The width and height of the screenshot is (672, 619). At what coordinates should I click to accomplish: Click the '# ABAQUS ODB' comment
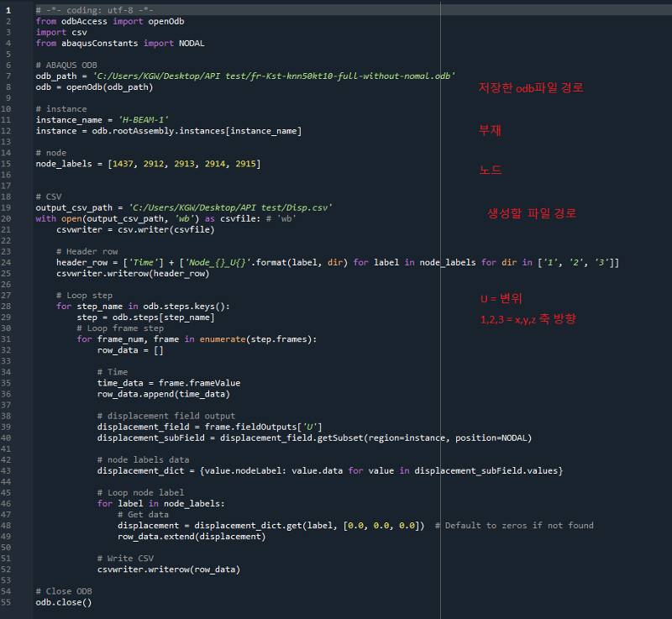pos(66,66)
